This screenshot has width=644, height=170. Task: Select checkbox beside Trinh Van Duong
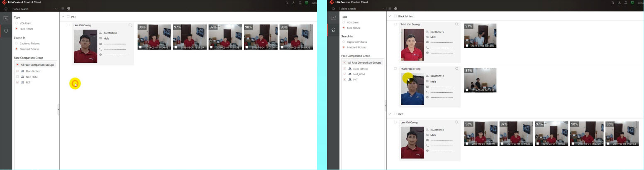(x=395, y=25)
